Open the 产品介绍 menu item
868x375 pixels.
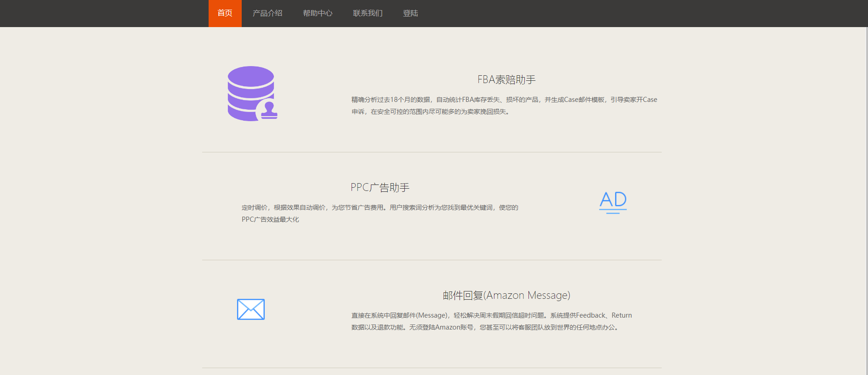267,13
